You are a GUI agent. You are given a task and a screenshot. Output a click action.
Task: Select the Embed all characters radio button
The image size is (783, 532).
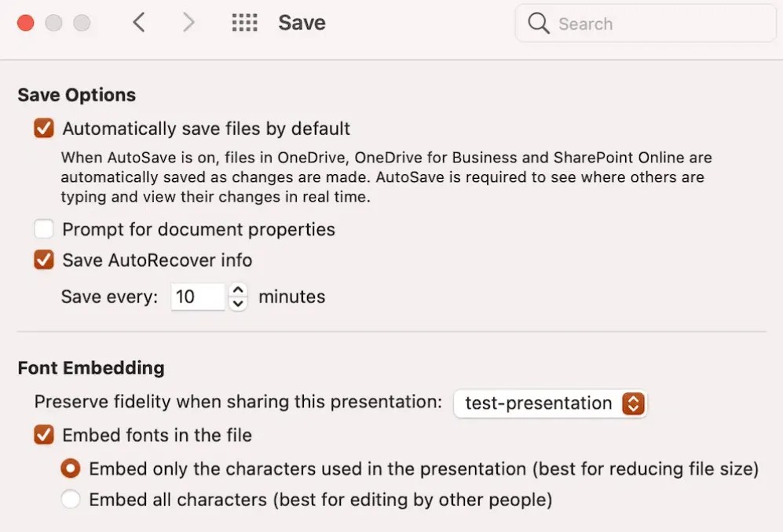[x=71, y=498]
